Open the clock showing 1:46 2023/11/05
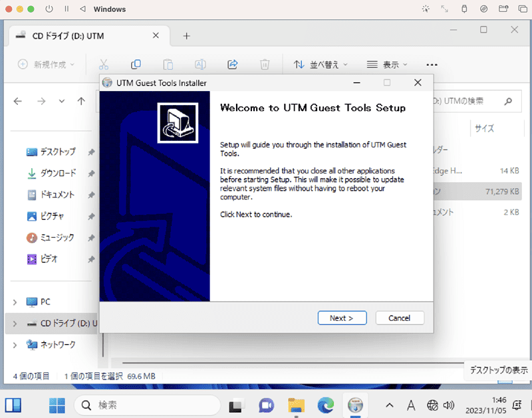Screen dimensions: 532x418 point(486,405)
